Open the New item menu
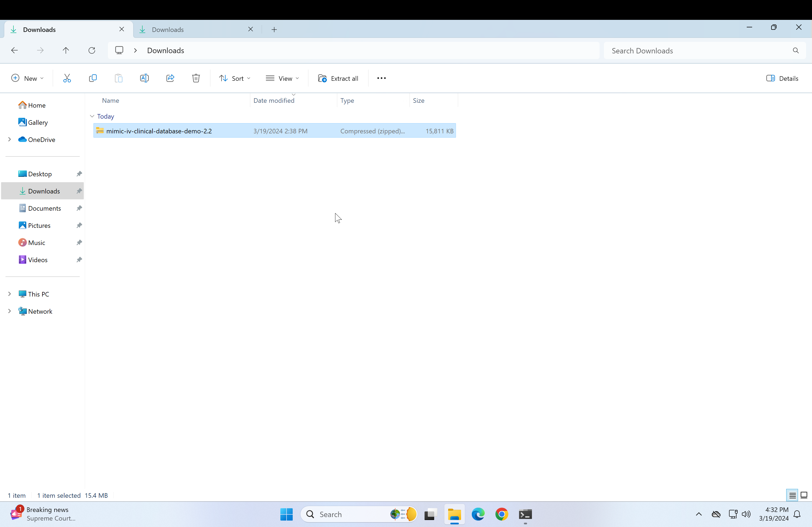812x527 pixels. point(28,78)
